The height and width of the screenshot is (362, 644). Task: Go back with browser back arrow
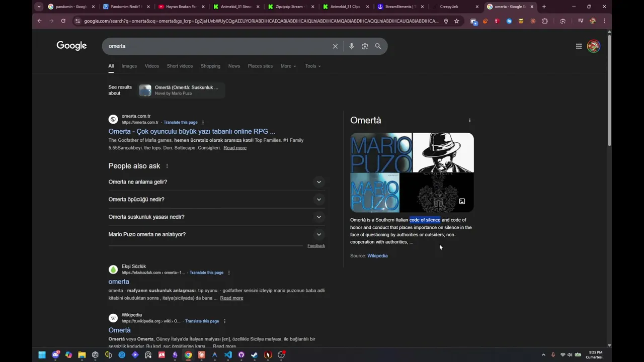pos(40,21)
